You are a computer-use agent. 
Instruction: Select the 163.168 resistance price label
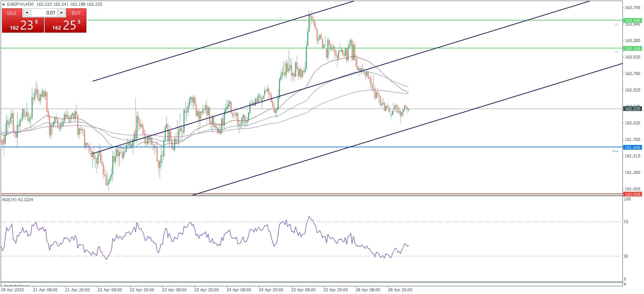point(632,48)
